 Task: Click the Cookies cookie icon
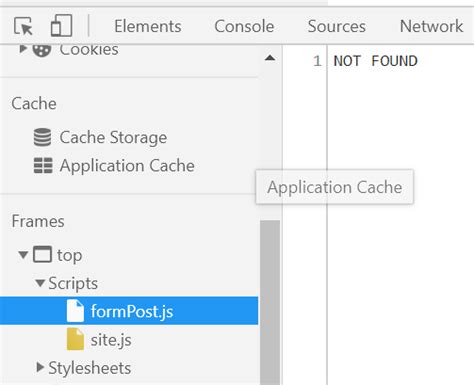pos(42,50)
